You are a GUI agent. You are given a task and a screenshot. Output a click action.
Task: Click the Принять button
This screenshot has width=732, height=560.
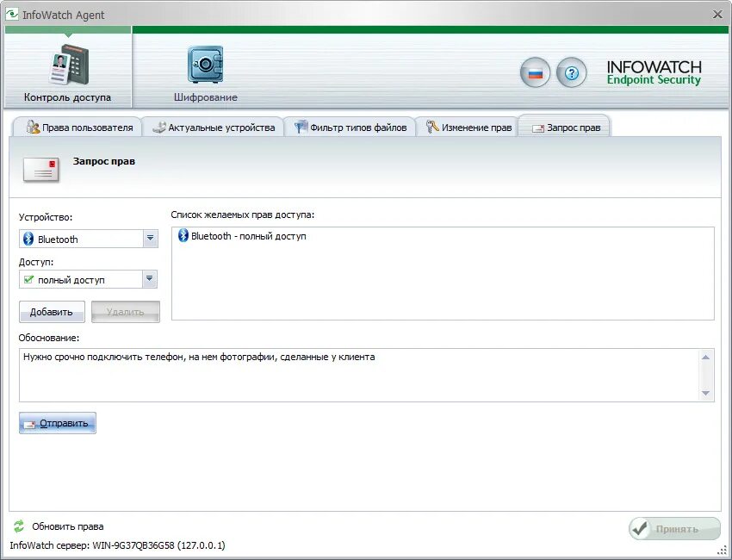674,529
